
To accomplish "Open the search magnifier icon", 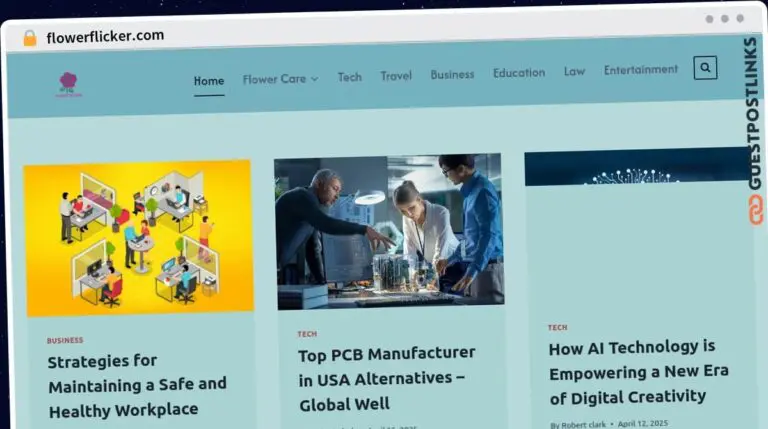I will click(x=705, y=68).
